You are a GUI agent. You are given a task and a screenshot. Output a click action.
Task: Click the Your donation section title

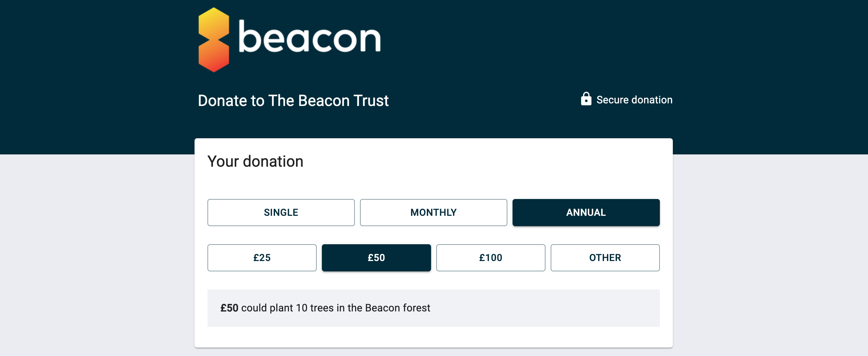pos(255,161)
